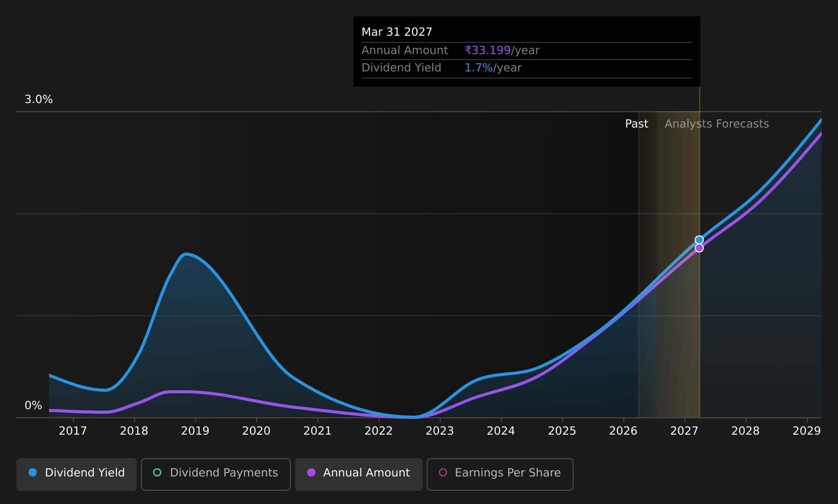The width and height of the screenshot is (838, 504).
Task: Click the 2025 x-axis year label
Action: click(x=562, y=431)
